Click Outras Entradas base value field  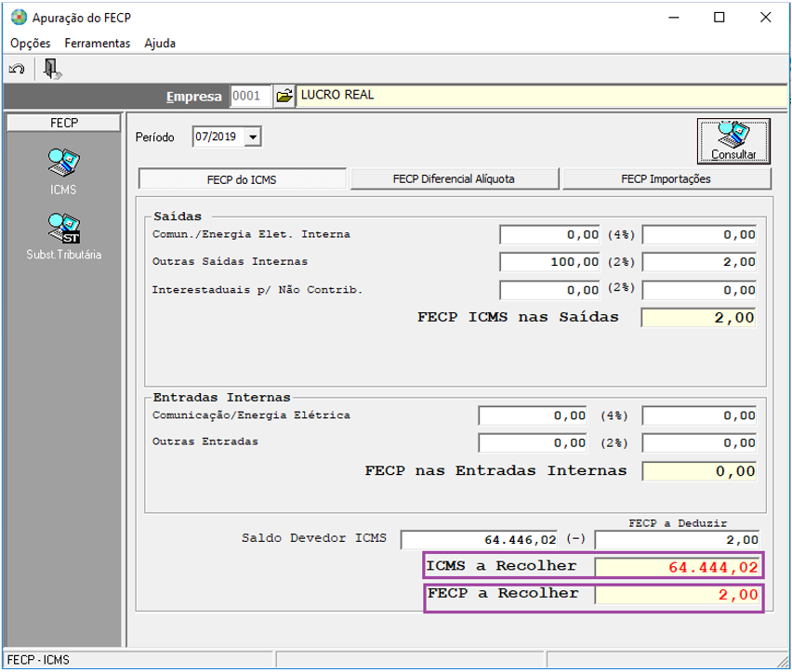pyautogui.click(x=533, y=443)
